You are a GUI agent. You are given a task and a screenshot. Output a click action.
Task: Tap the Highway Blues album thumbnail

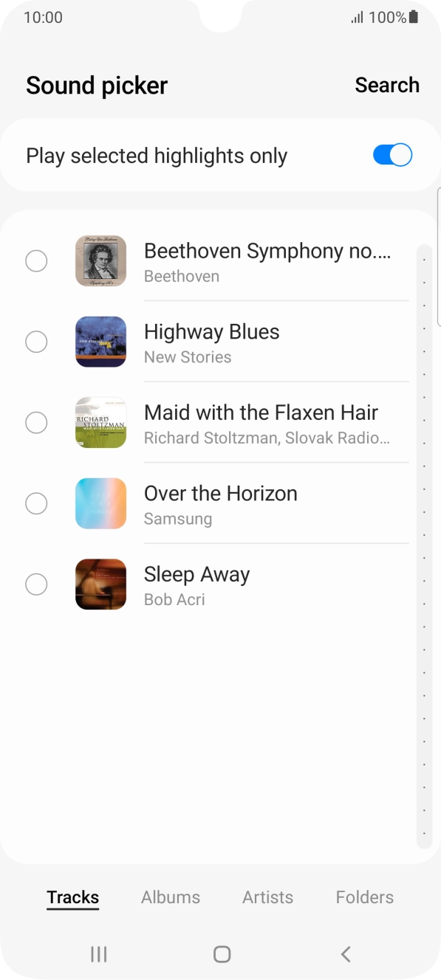coord(100,342)
